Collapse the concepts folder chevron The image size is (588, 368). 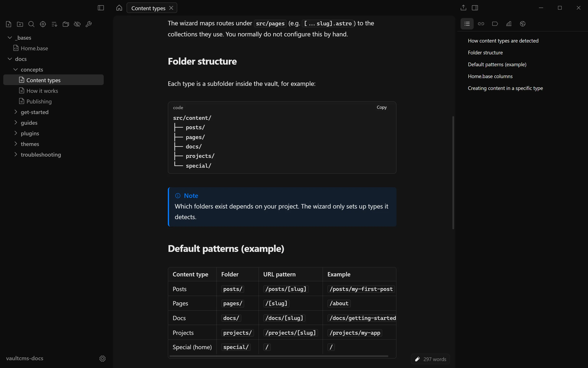tap(16, 69)
